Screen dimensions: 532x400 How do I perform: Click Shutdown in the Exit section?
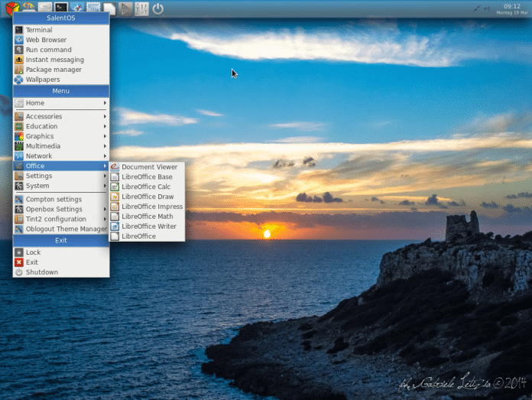[41, 272]
